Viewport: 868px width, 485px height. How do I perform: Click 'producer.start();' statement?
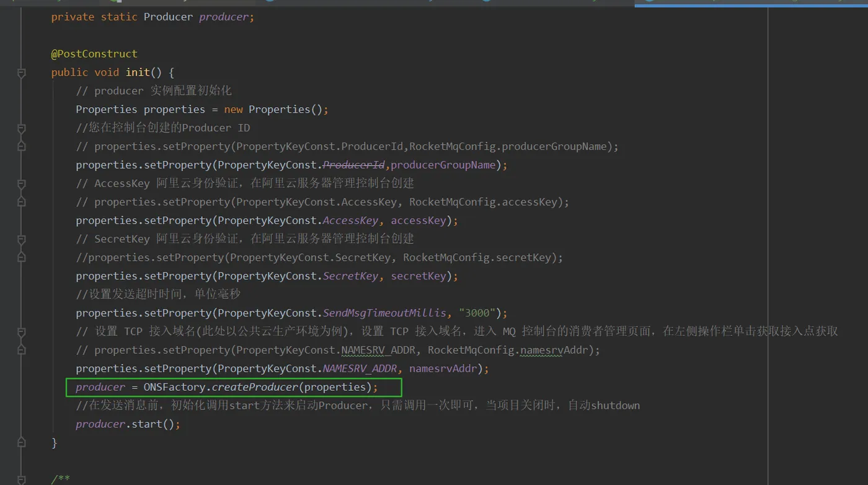(x=128, y=424)
